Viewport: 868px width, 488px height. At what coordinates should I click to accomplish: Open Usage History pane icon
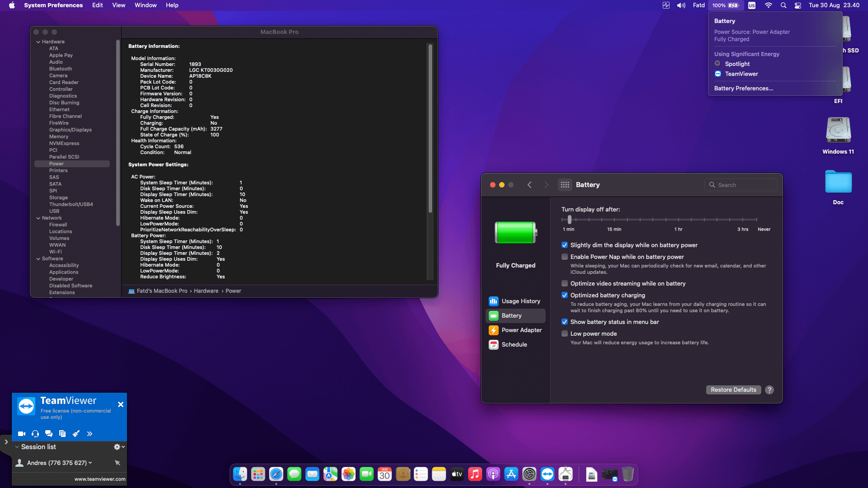click(x=493, y=301)
